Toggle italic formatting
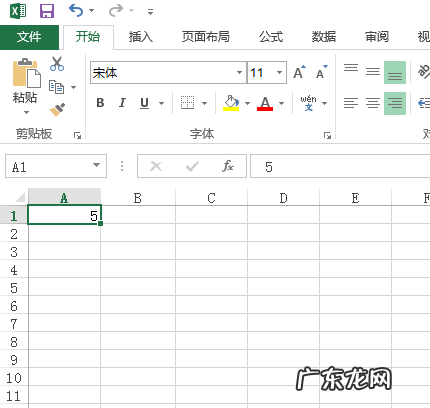 [x=122, y=103]
